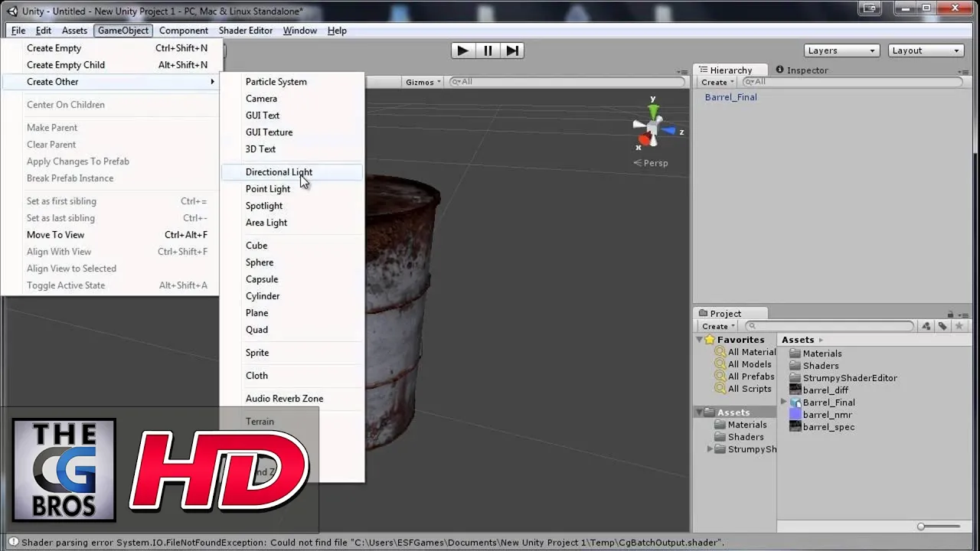Click the All Prefabs search icon
This screenshot has height=551, width=980.
point(720,377)
